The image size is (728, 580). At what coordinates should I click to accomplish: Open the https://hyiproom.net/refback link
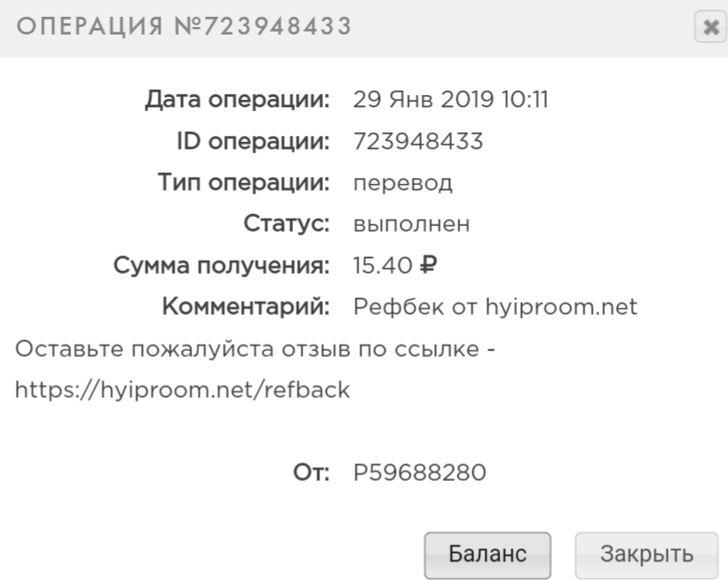tap(182, 389)
